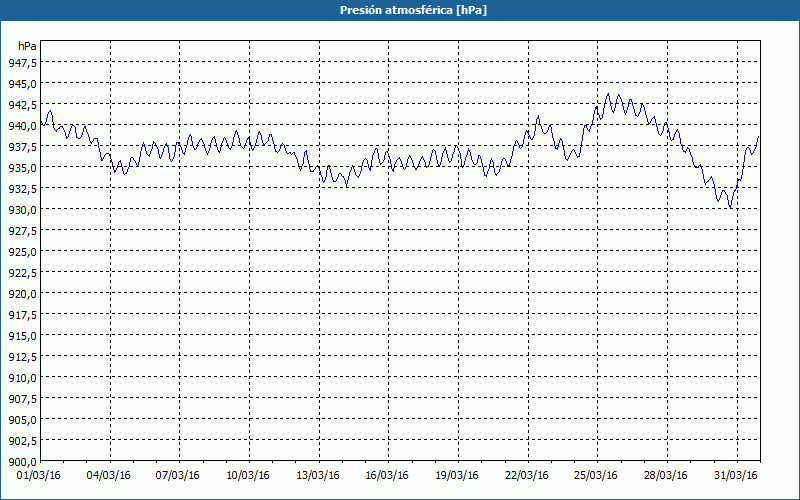Viewport: 800px width, 500px height.
Task: Click the 25/03/16 date label
Action: (x=596, y=476)
